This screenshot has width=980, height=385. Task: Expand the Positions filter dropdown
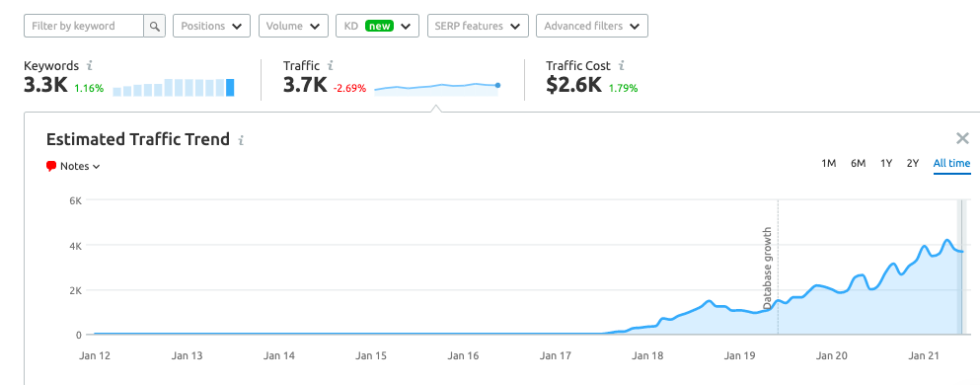coord(211,27)
